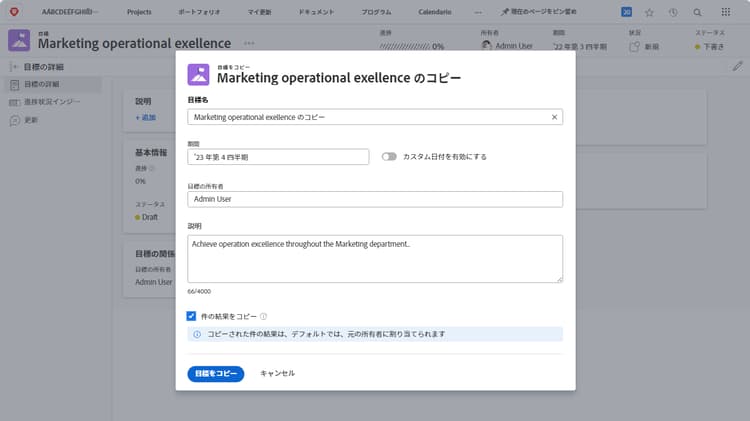Click the favorites star icon
The width and height of the screenshot is (750, 421).
[649, 12]
